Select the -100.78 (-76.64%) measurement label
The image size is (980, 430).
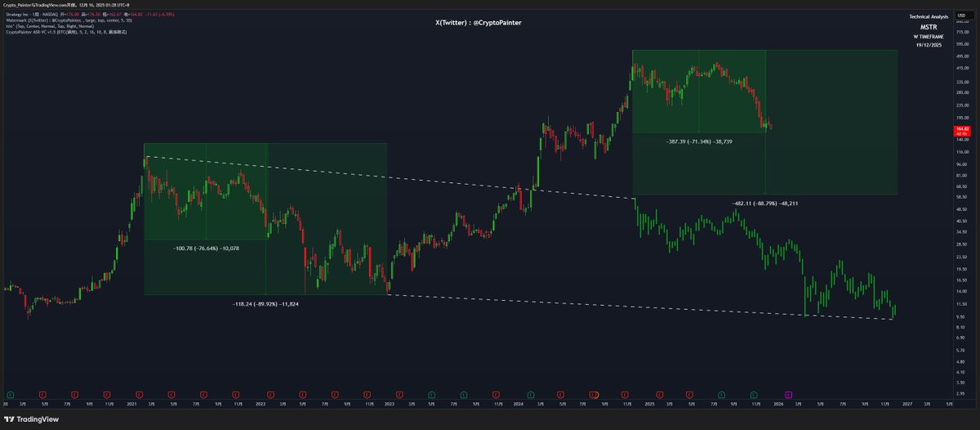point(206,248)
